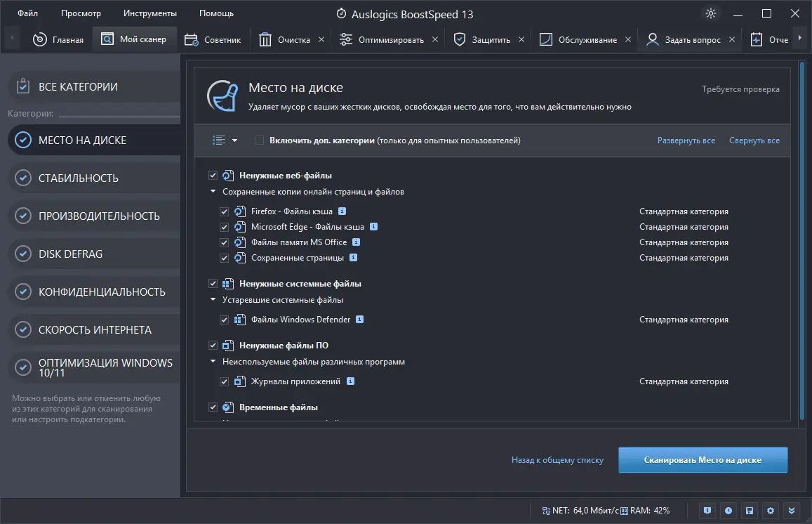Open the Файл menu
This screenshot has width=812, height=524.
28,13
